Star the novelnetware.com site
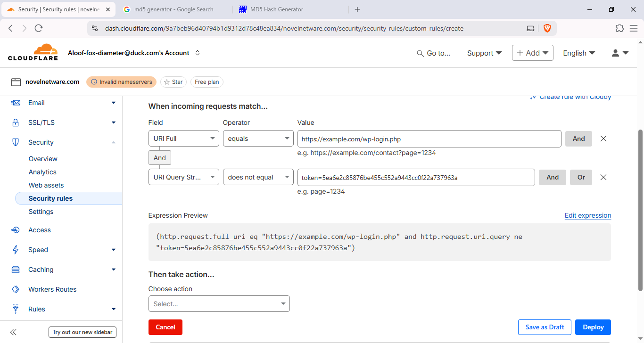The height and width of the screenshot is (343, 644). tap(173, 82)
